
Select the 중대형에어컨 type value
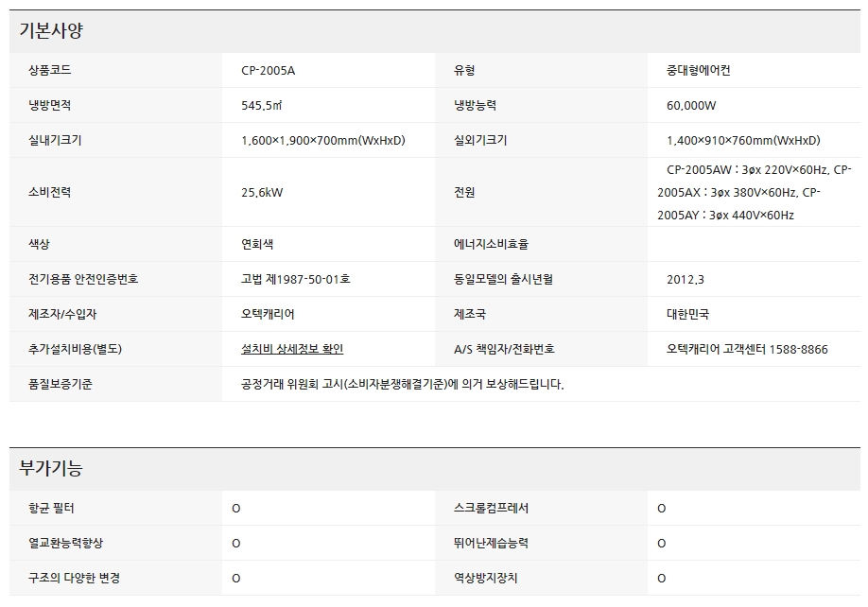click(698, 71)
